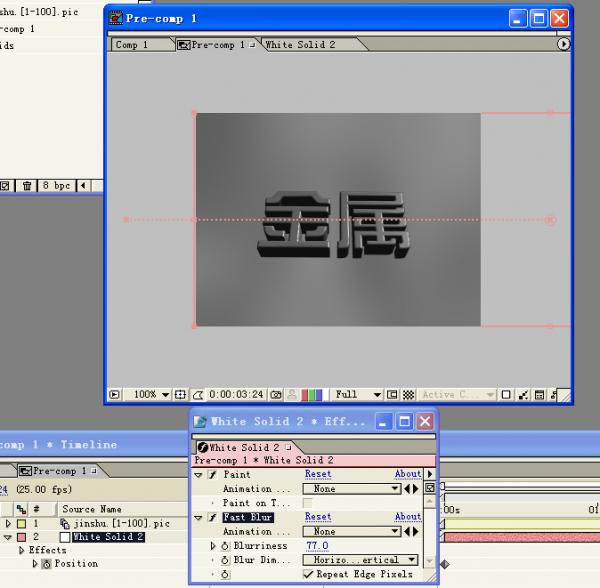The height and width of the screenshot is (588, 600).
Task: Go to previous Paint animation preset arrow
Action: coord(407,489)
